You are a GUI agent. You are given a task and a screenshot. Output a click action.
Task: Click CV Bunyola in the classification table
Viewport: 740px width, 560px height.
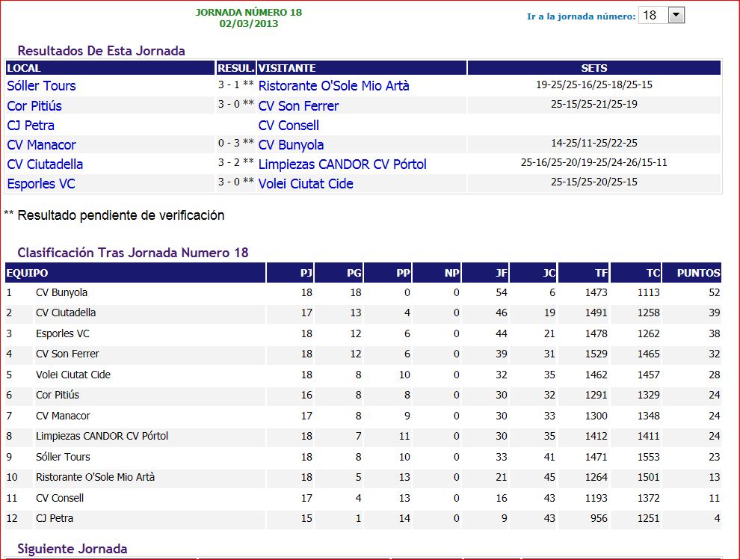point(62,293)
